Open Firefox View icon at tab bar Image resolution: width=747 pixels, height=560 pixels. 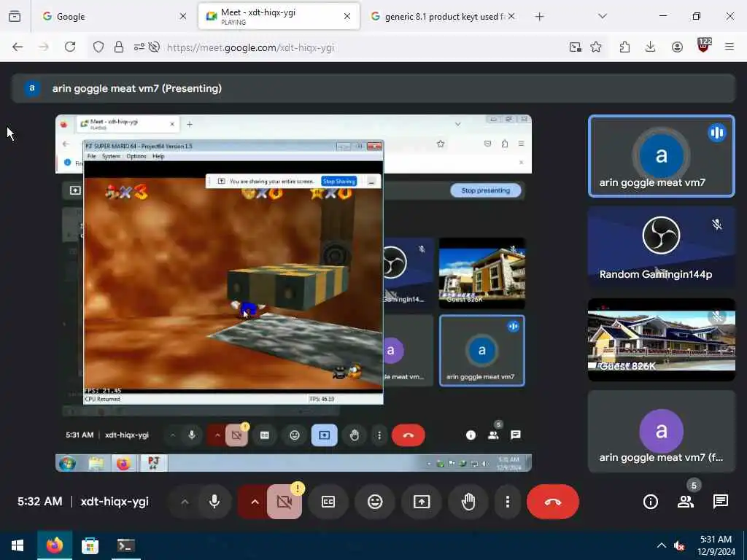[15, 16]
